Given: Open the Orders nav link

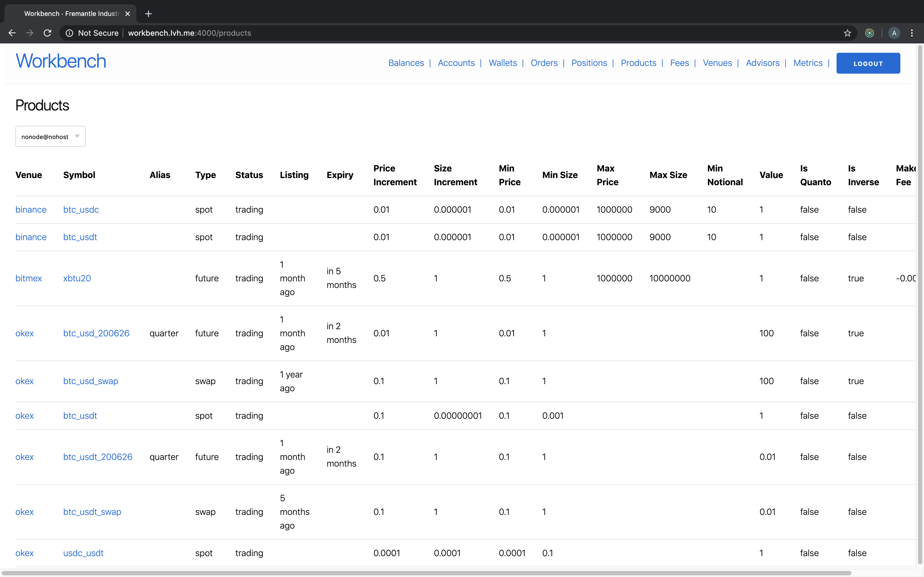Looking at the screenshot, I should click(544, 63).
